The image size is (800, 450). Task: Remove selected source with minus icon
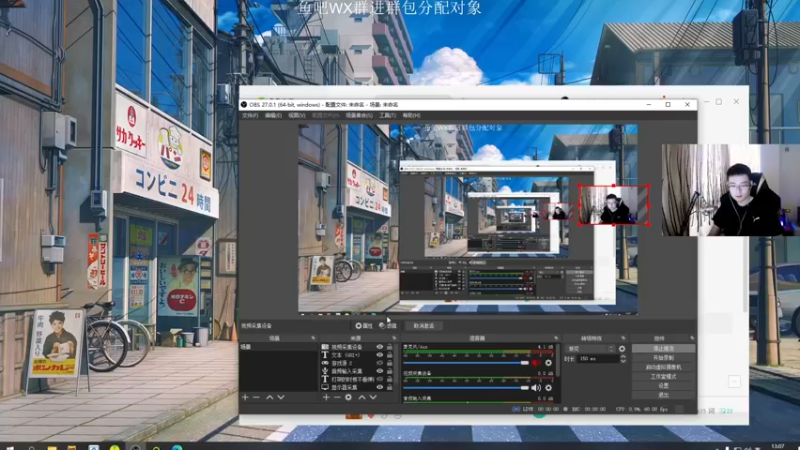click(337, 397)
